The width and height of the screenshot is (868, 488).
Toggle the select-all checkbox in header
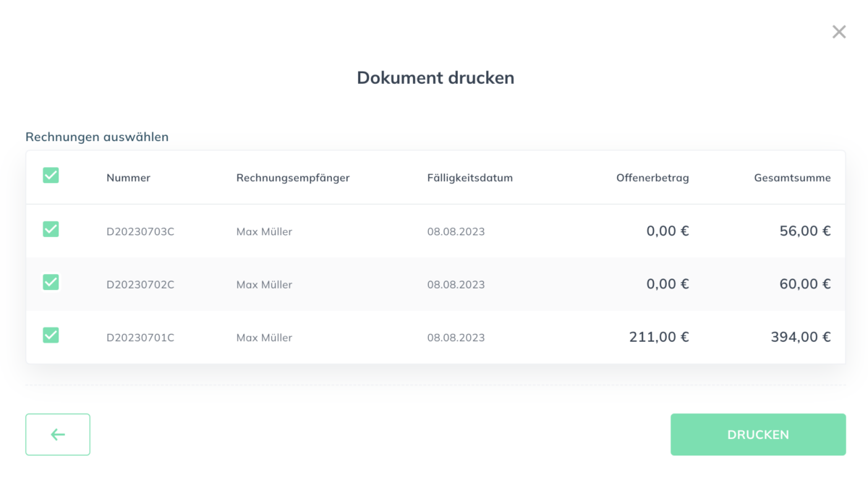point(51,175)
